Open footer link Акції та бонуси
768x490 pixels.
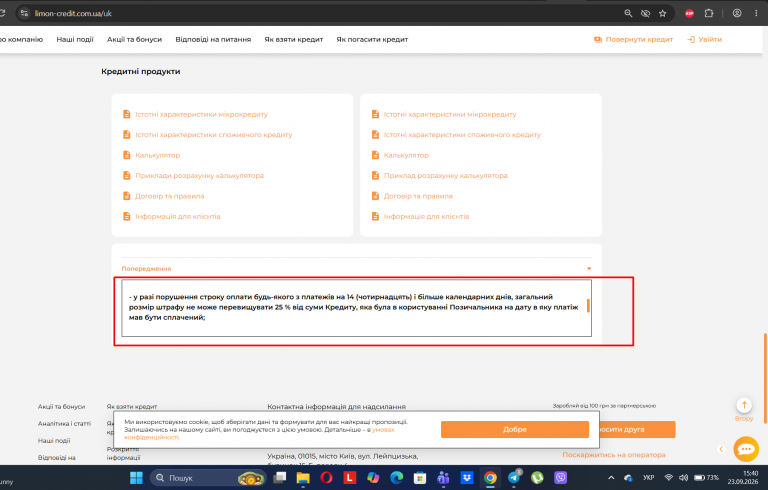coord(62,407)
